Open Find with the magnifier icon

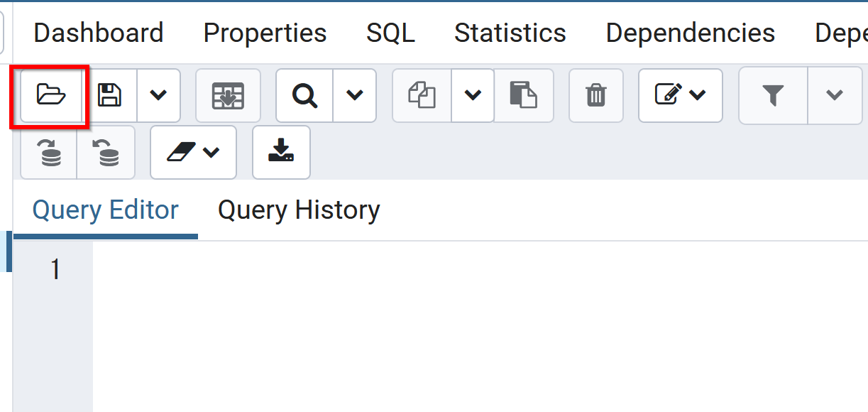[x=304, y=95]
